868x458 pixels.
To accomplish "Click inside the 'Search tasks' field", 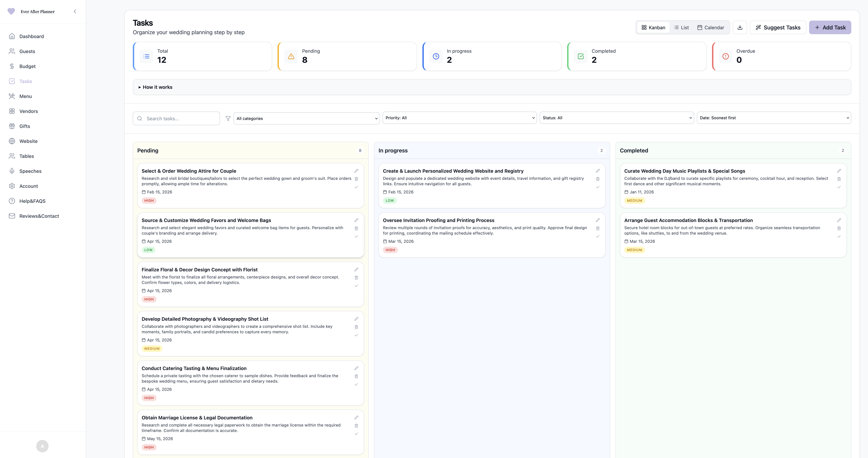I will point(176,118).
